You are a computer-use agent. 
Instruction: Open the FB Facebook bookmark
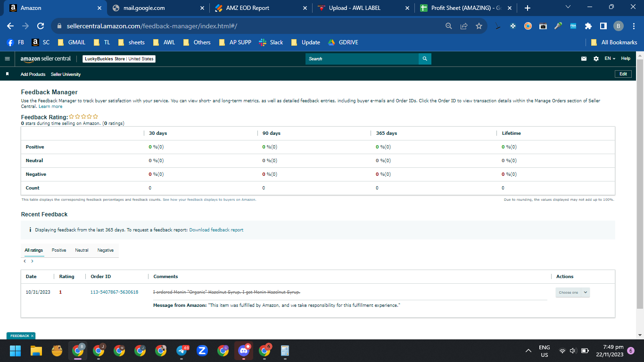pos(16,42)
